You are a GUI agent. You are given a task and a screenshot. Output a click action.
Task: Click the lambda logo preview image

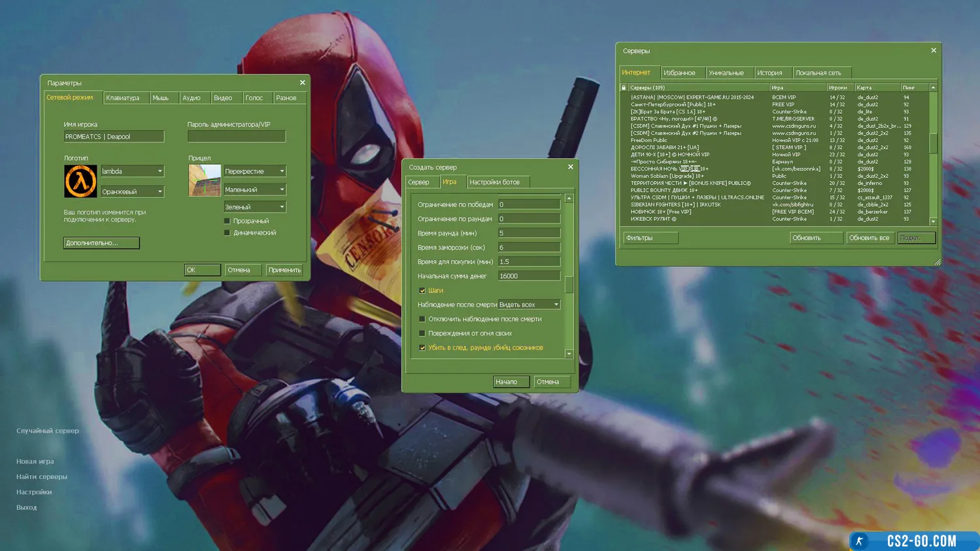click(x=80, y=181)
